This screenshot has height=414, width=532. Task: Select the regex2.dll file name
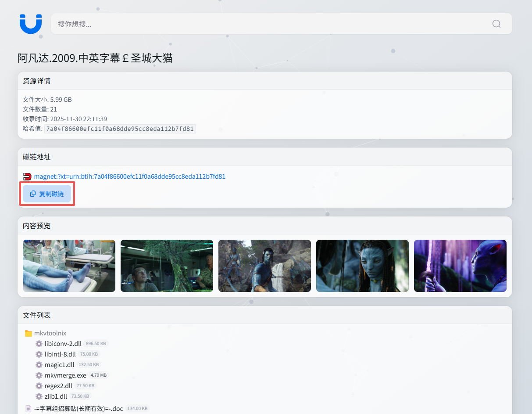(x=58, y=386)
